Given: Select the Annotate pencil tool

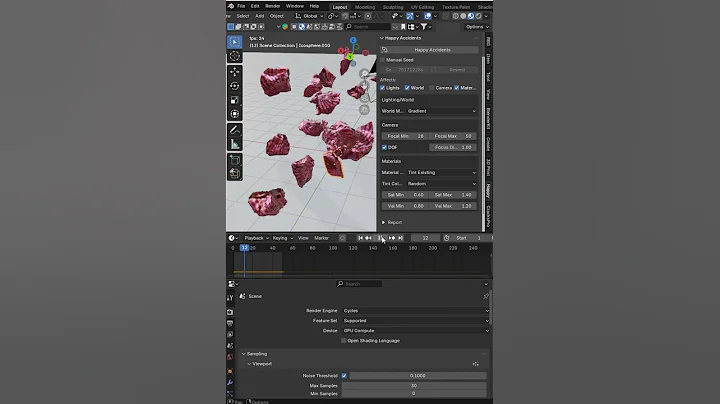Looking at the screenshot, I should tap(235, 130).
